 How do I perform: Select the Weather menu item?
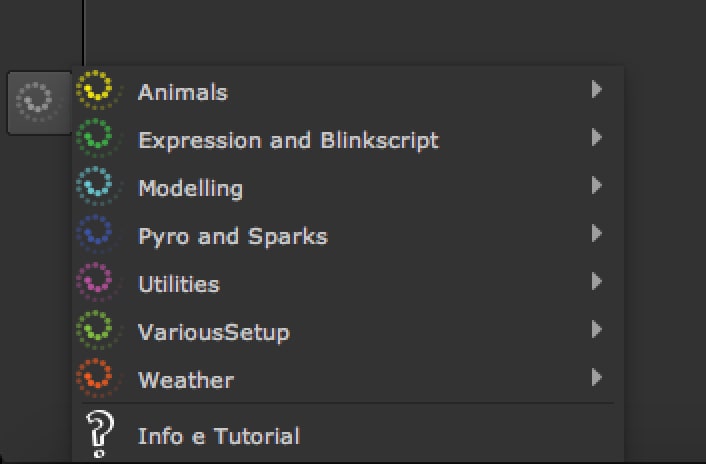pyautogui.click(x=186, y=380)
